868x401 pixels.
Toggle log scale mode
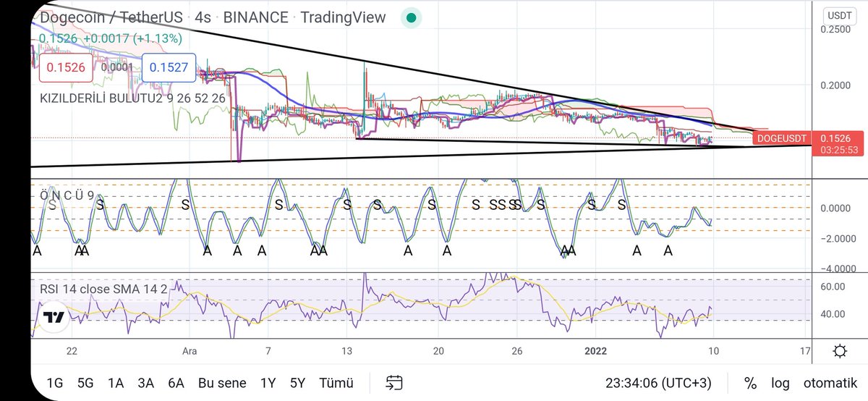(780, 383)
